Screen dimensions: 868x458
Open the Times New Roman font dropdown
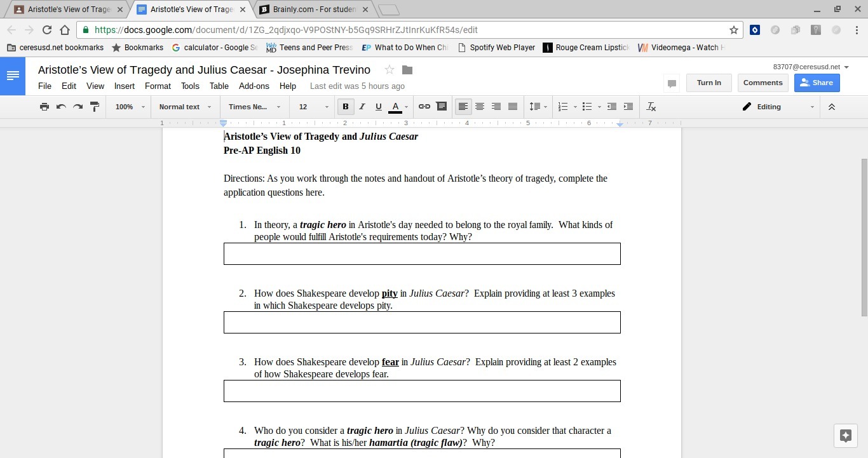click(254, 107)
